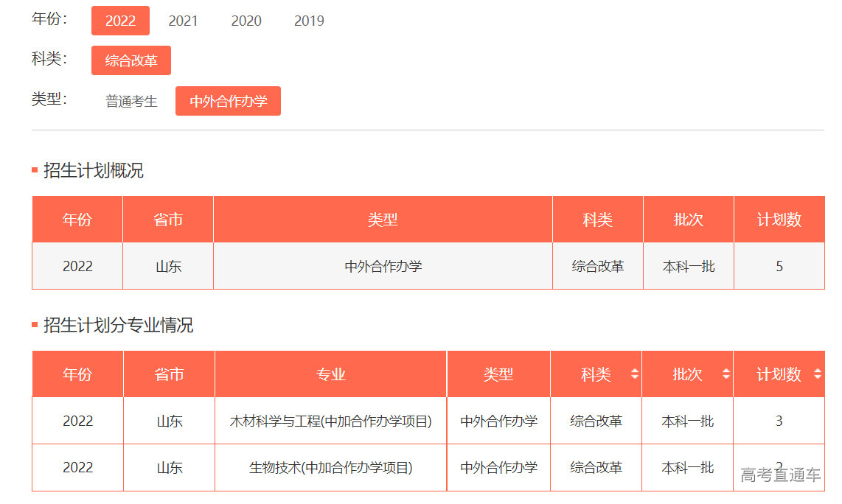Click 类型 header in the overview table
This screenshot has width=842, height=504.
click(x=383, y=220)
